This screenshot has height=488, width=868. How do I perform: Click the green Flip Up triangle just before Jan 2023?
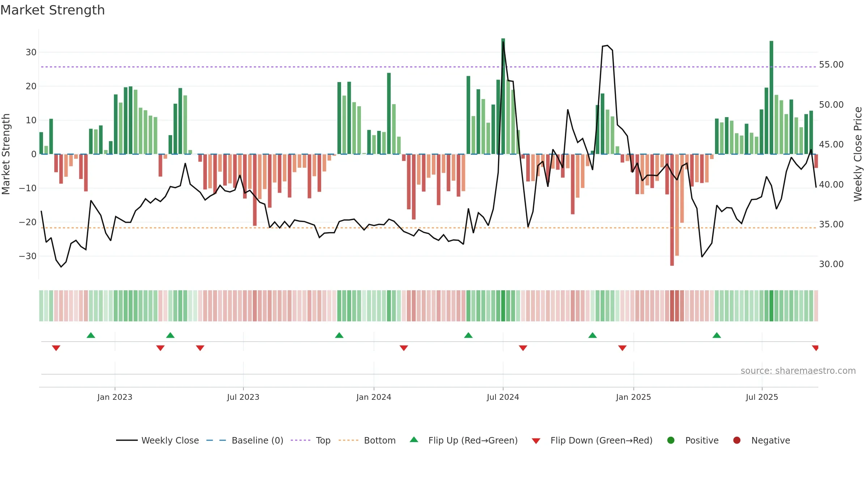coord(91,335)
